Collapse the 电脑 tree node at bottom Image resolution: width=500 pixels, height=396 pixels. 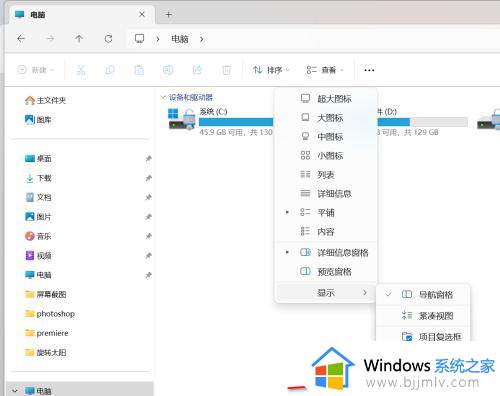15,390
